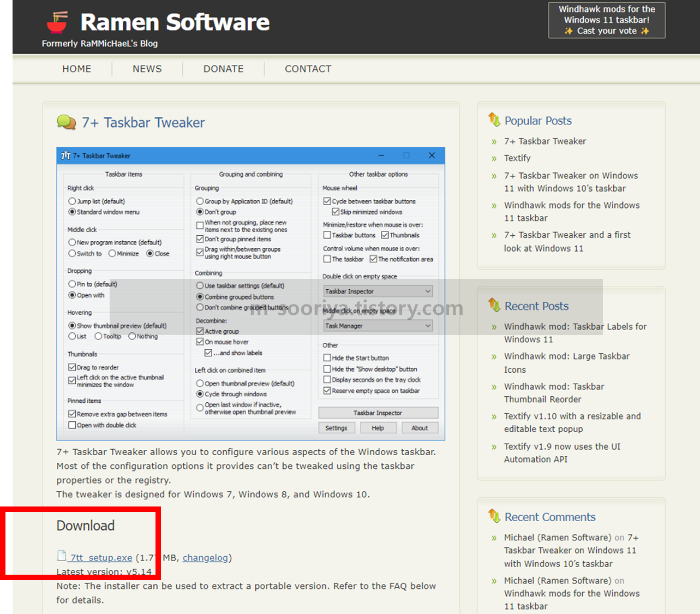Enable 'Open with double click' checkbox
Viewport: 700px width, 614px height.
click(x=72, y=425)
